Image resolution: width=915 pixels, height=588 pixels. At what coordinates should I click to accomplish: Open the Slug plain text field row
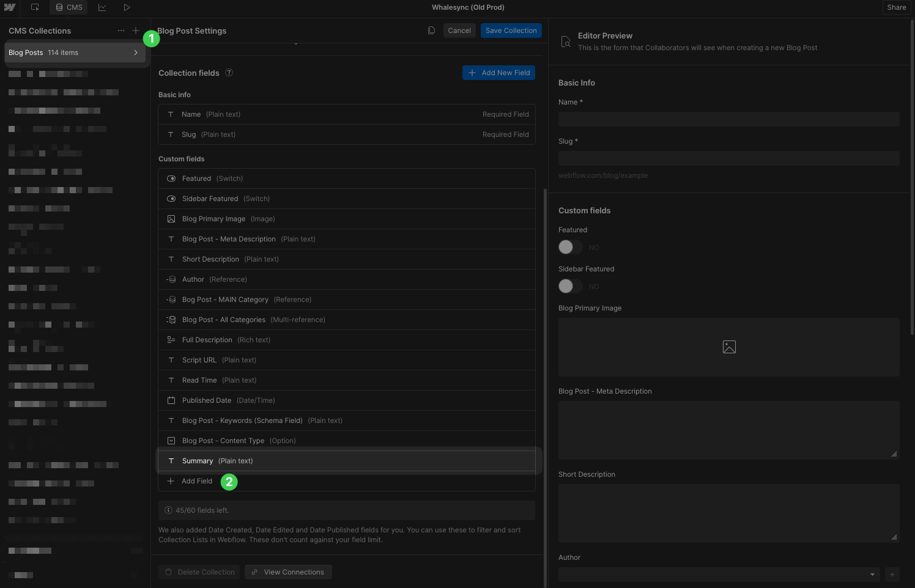point(347,134)
